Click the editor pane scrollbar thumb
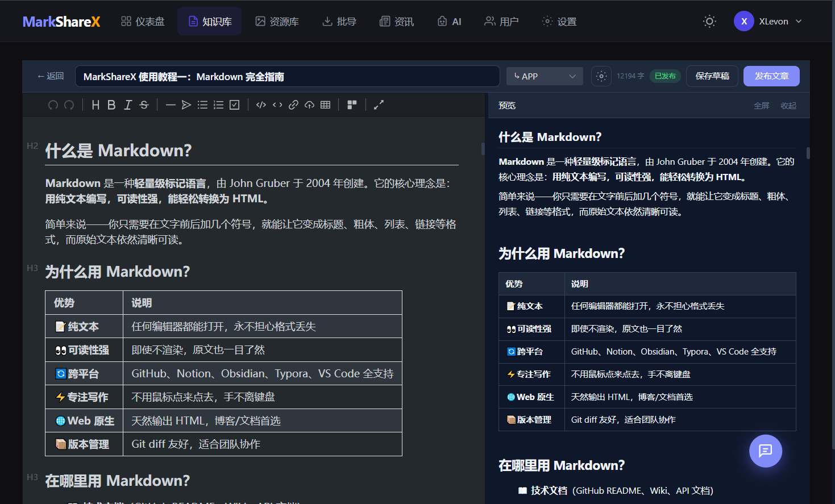This screenshot has height=504, width=835. point(483,149)
